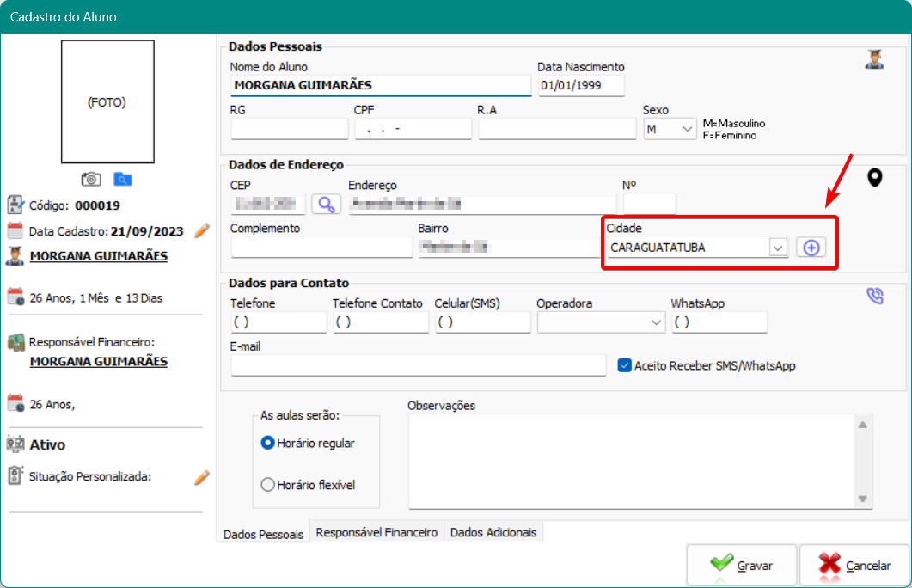Click the student graduate icon top right
912x588 pixels.
point(874,58)
